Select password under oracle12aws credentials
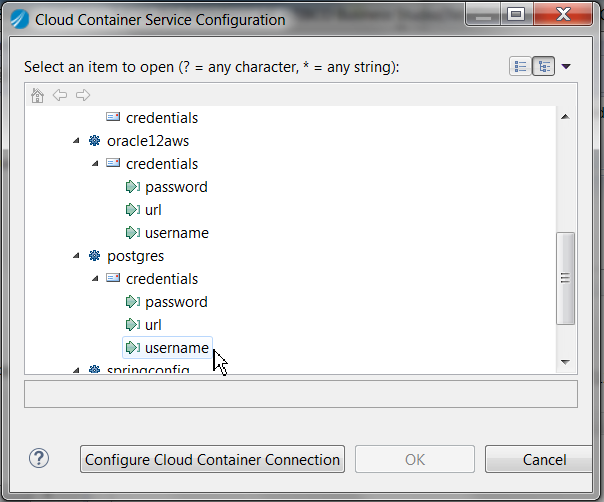 [176, 187]
